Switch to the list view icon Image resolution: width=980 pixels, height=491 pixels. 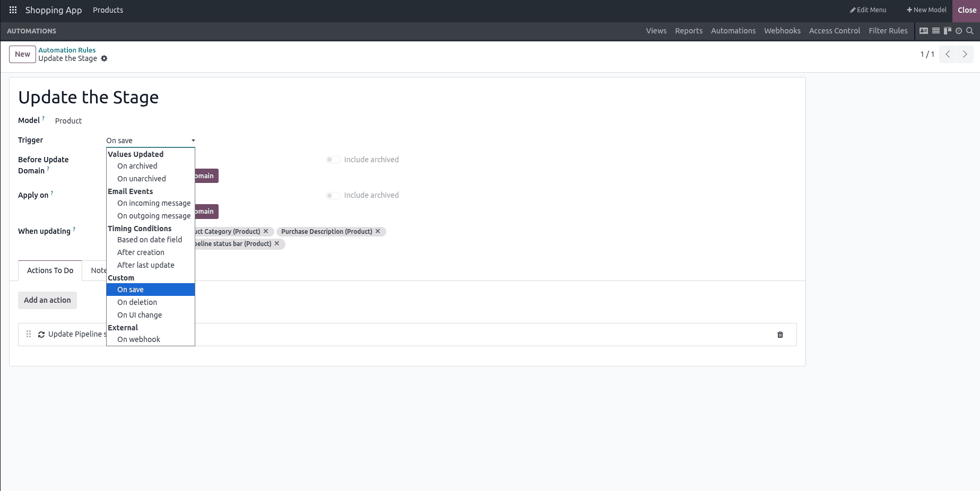936,31
